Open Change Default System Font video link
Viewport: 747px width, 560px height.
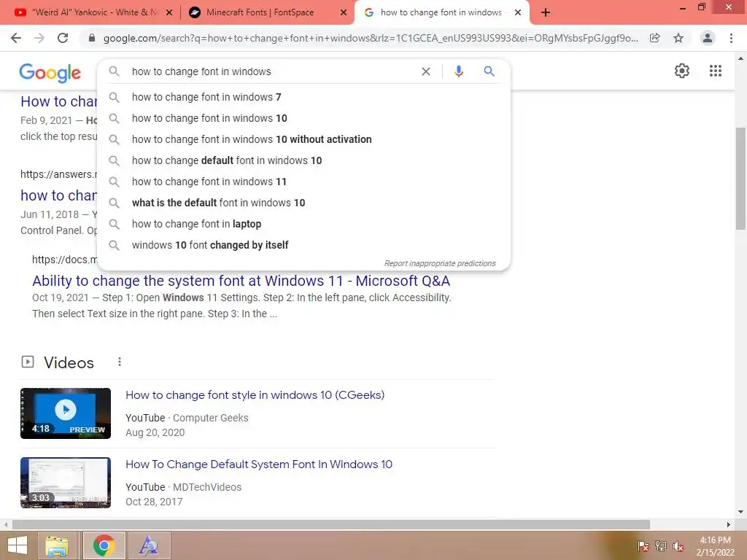click(259, 464)
